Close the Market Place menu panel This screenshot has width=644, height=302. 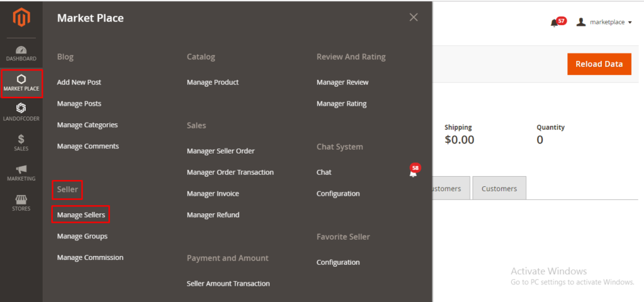pos(414,17)
